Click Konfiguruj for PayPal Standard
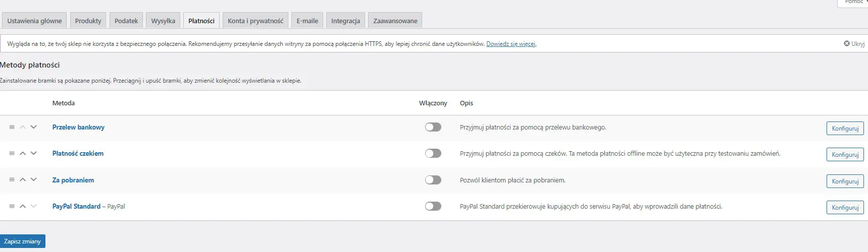Viewport: 868px width, 252px height. (x=845, y=208)
